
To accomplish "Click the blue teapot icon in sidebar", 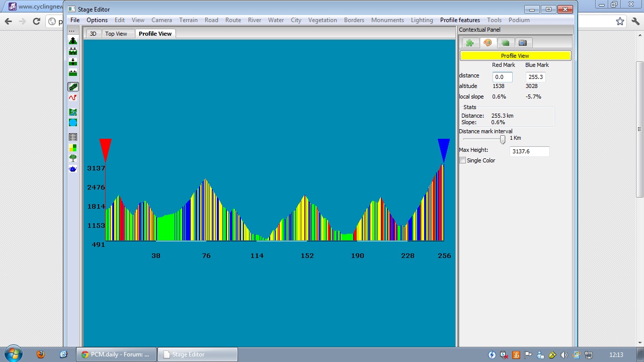I will pos(73,169).
